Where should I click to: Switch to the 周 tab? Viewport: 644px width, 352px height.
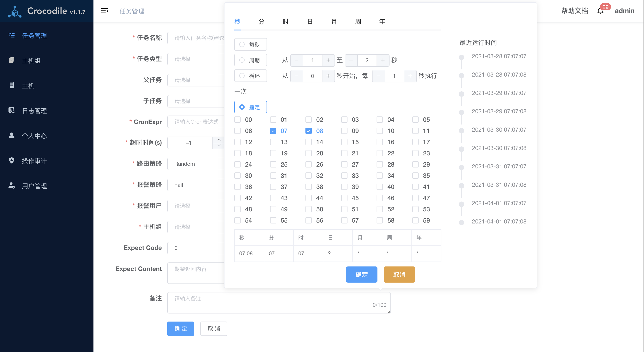(358, 22)
